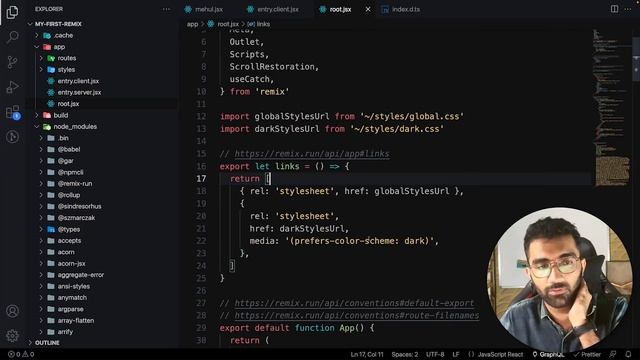
Task: Click LF end-of-line status item
Action: point(456,354)
